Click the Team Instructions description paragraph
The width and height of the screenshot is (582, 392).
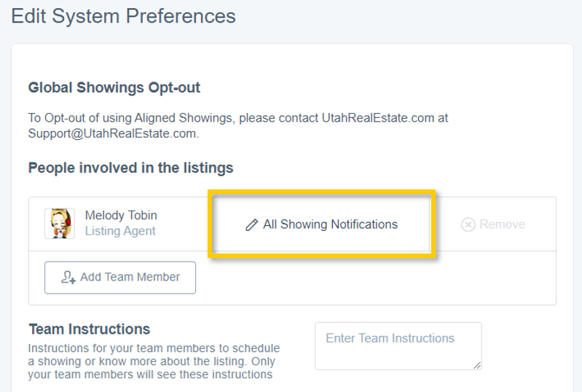153,361
